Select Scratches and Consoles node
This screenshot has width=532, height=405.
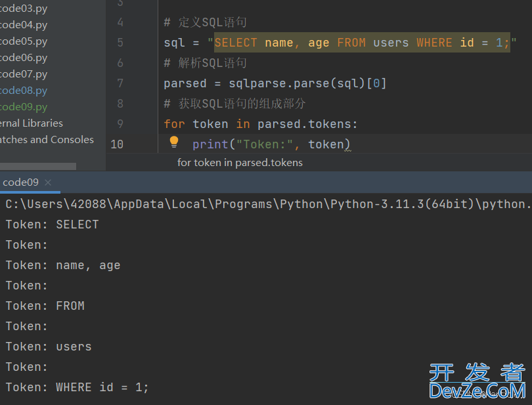(x=47, y=139)
